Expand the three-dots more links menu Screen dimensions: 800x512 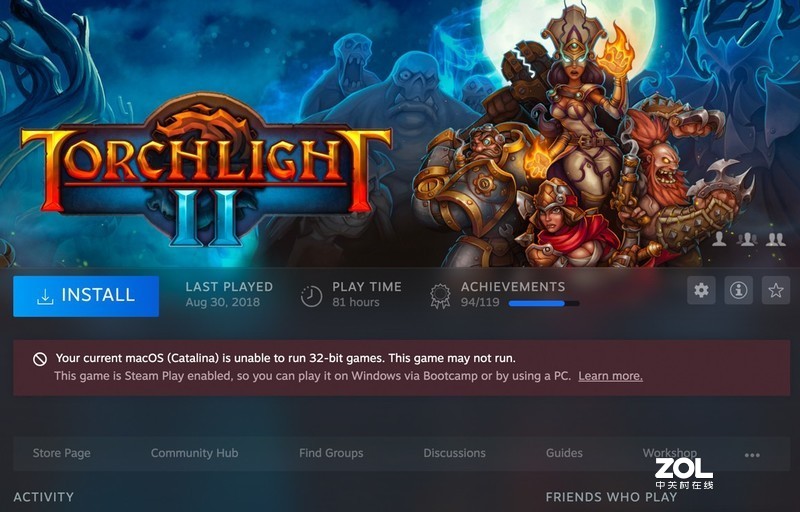752,455
